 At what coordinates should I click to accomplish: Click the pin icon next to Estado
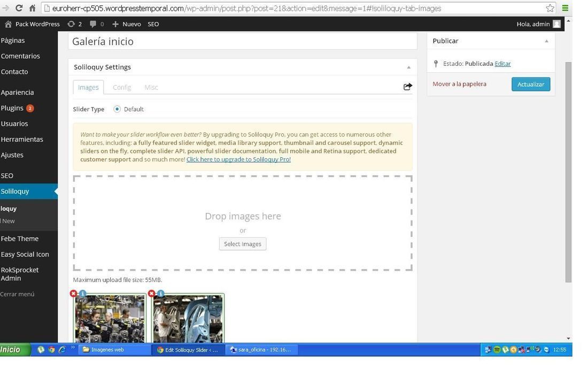pos(436,64)
